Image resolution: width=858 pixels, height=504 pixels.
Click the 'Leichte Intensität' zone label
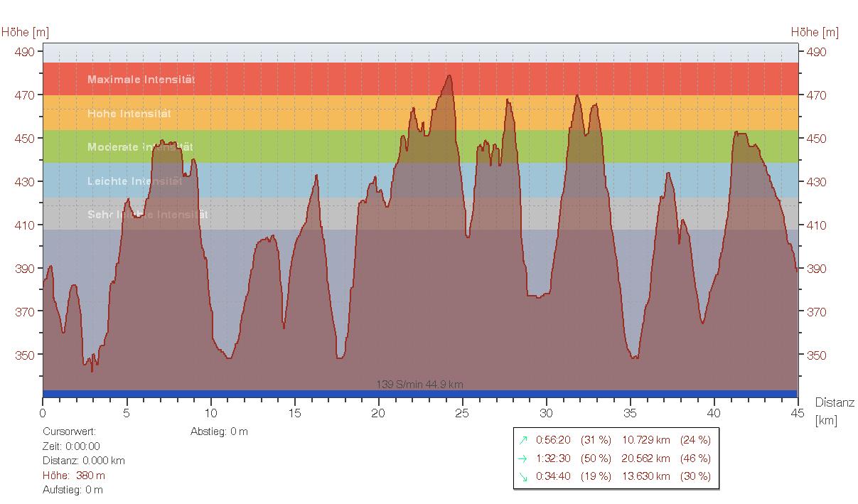pos(135,181)
